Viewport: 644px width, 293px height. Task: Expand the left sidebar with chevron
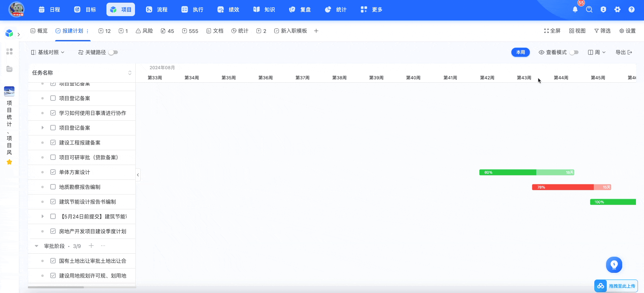pyautogui.click(x=19, y=34)
